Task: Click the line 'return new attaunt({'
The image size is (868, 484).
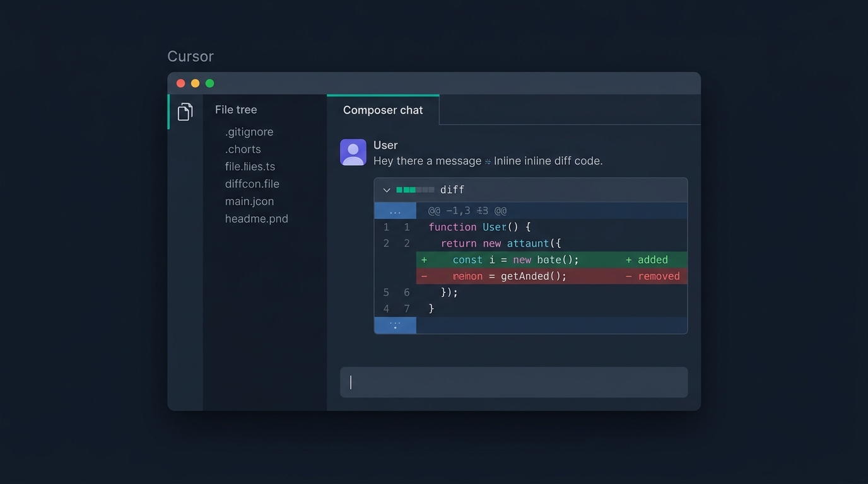Action: (x=501, y=243)
